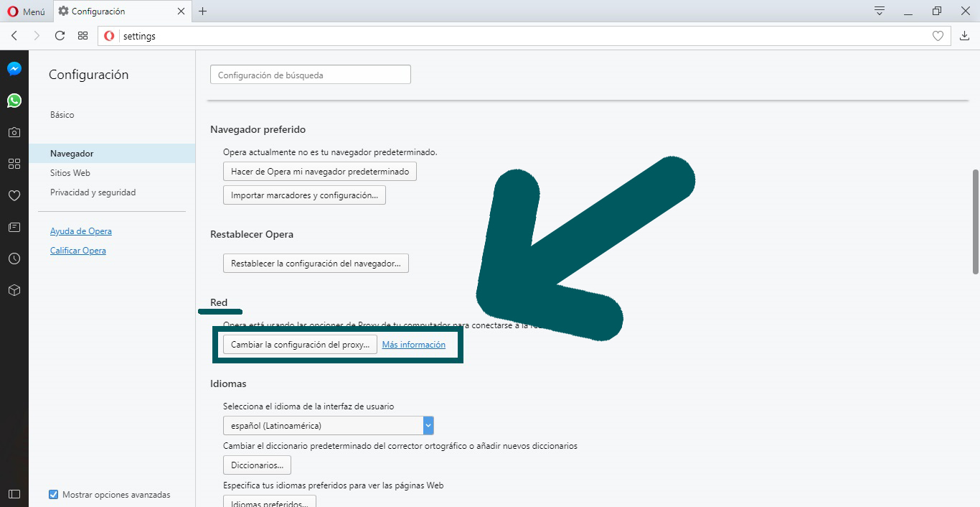Go forward with the forward arrow
Image resolution: width=980 pixels, height=507 pixels.
point(37,36)
